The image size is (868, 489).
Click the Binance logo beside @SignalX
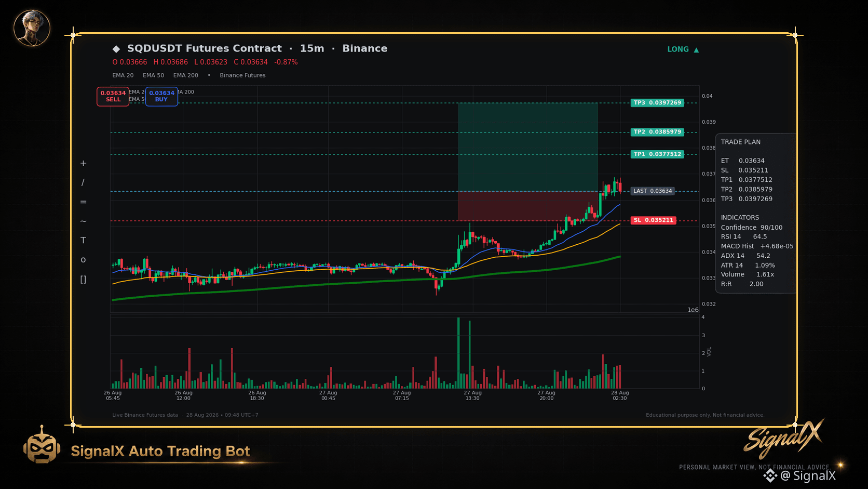point(770,475)
